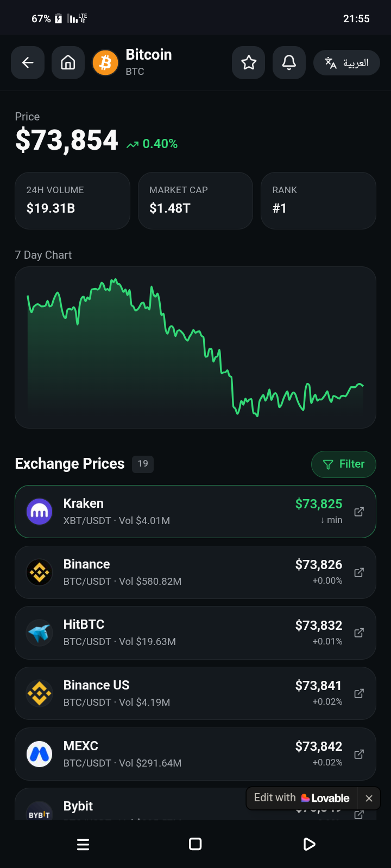Open the exchange Filter button
The width and height of the screenshot is (391, 868).
344,464
